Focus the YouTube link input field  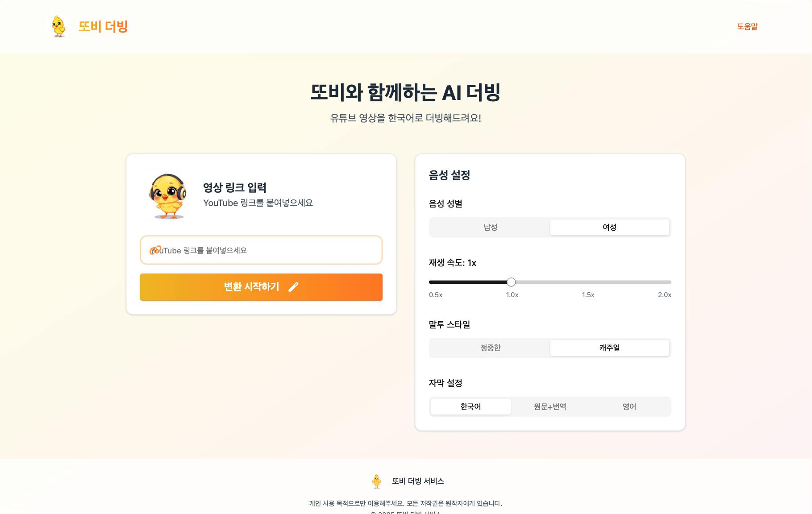268,250
